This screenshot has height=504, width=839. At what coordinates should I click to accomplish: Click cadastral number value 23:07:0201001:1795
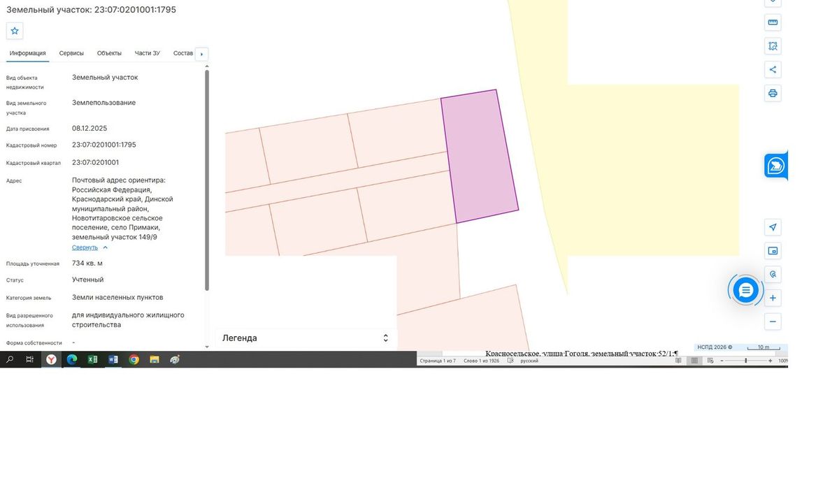104,145
